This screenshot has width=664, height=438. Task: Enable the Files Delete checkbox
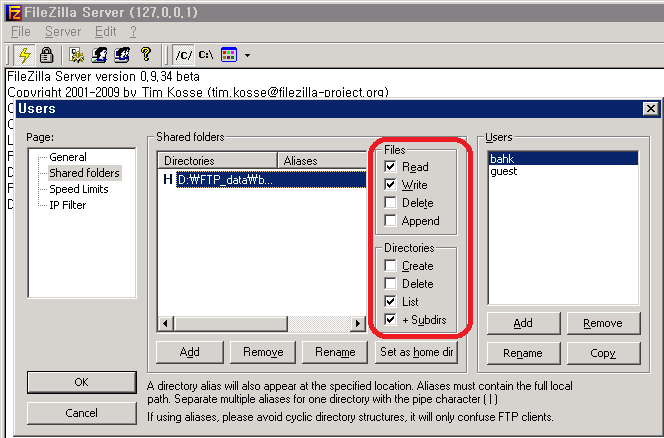point(390,202)
